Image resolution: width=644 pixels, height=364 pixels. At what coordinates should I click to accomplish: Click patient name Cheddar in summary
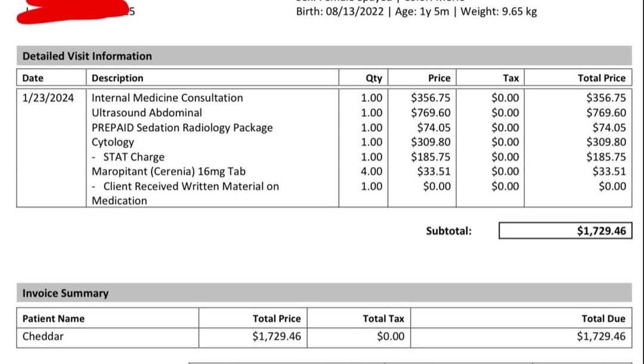[x=43, y=337]
